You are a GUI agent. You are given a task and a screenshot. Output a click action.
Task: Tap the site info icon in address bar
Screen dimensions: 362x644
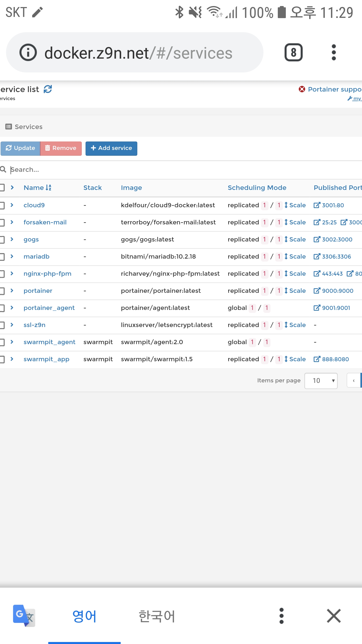tap(28, 53)
